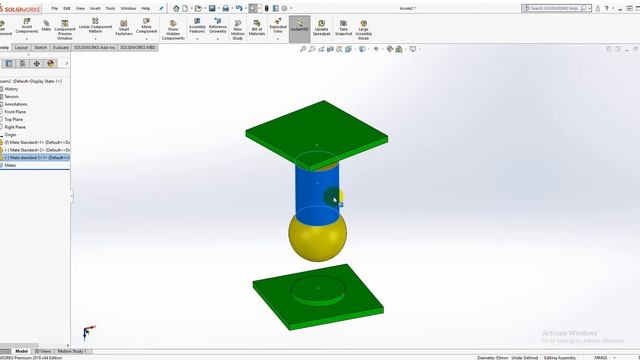This screenshot has height=360, width=640.
Task: Click Show Hidden Components
Action: click(x=173, y=30)
